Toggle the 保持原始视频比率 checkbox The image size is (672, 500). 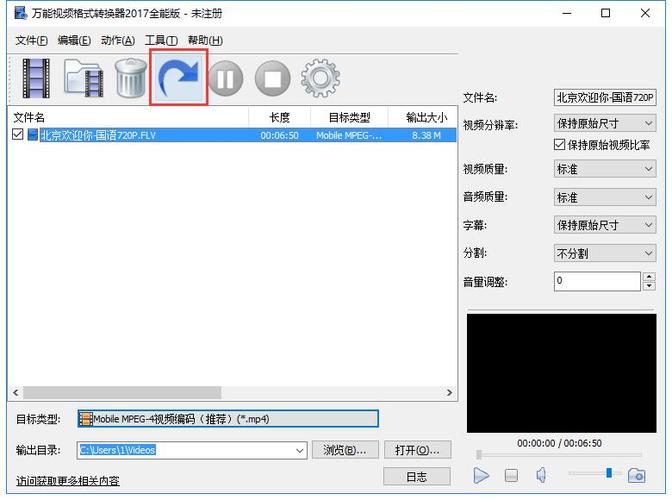click(x=560, y=145)
